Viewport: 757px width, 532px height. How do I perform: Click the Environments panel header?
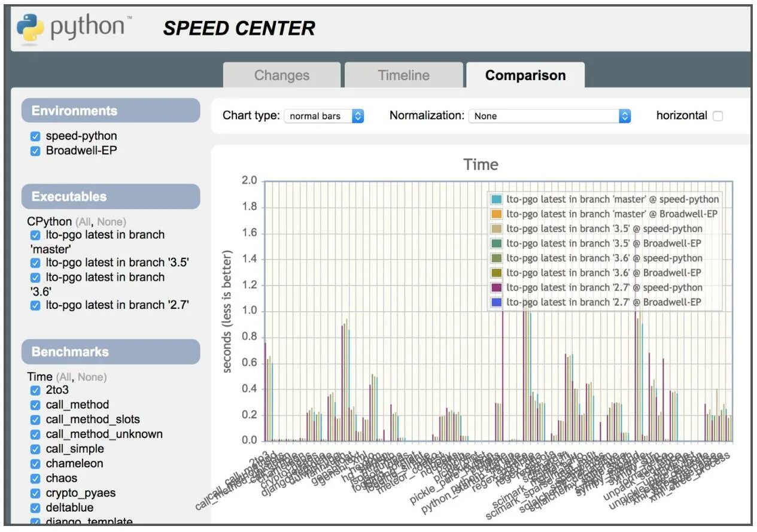[x=111, y=111]
